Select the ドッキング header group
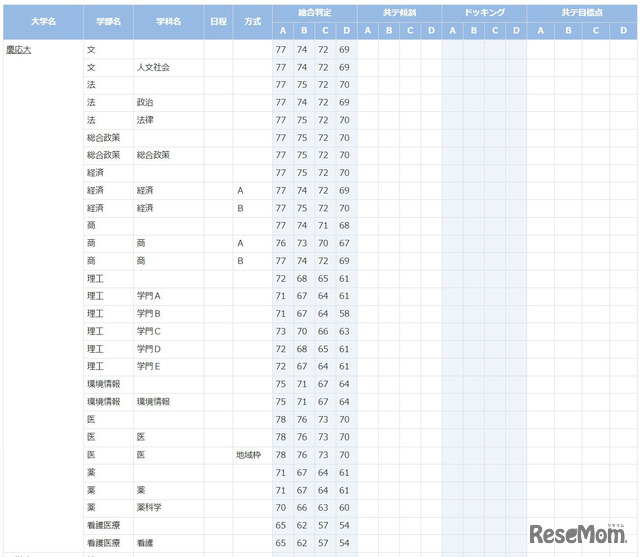 (484, 13)
